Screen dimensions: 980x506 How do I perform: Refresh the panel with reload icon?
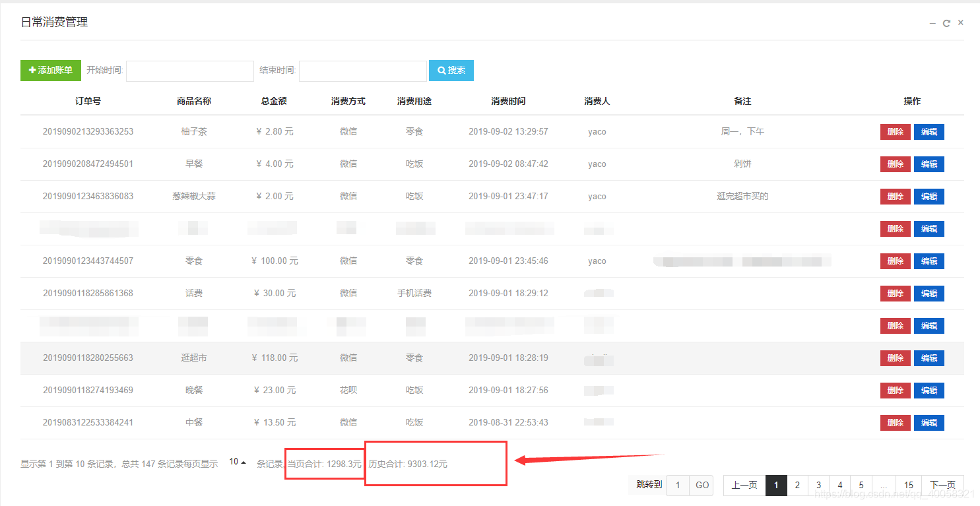946,23
